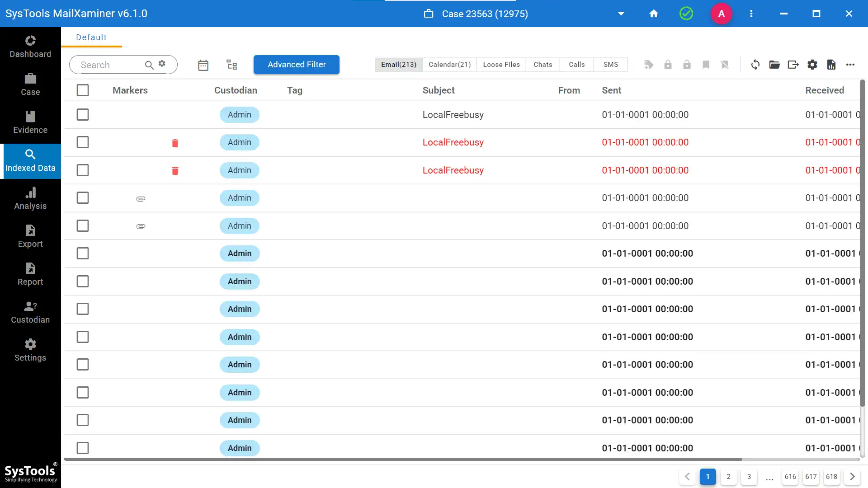Check the first red LocalFreebusy row checkbox
The width and height of the screenshot is (868, 488).
83,142
